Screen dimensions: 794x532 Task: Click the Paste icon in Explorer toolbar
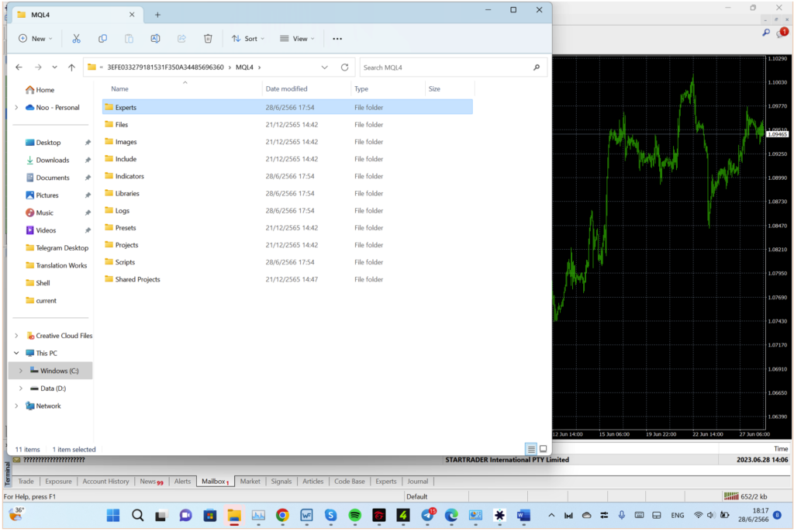click(x=129, y=39)
